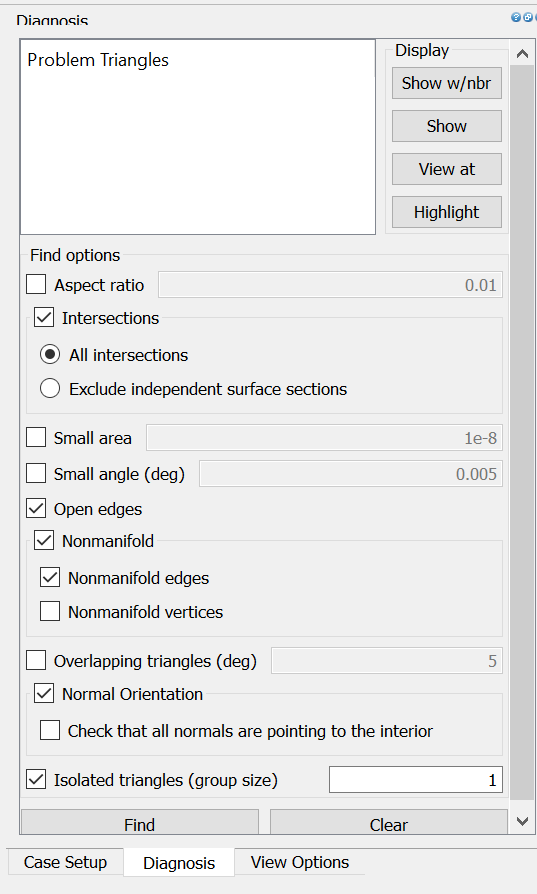Click the Highlight display button
The image size is (537, 894).
(446, 212)
